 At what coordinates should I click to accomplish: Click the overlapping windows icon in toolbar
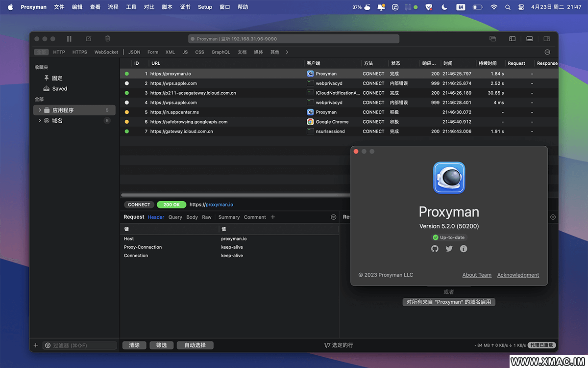point(492,39)
